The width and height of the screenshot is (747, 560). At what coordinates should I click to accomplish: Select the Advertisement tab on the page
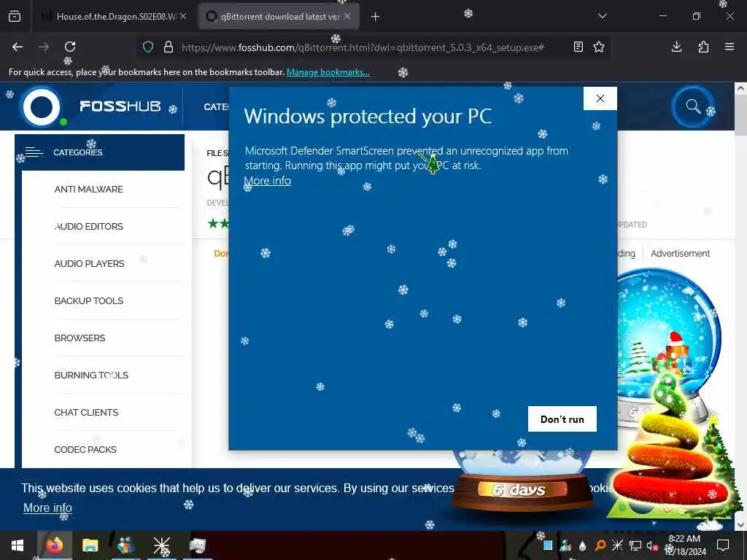pyautogui.click(x=681, y=253)
